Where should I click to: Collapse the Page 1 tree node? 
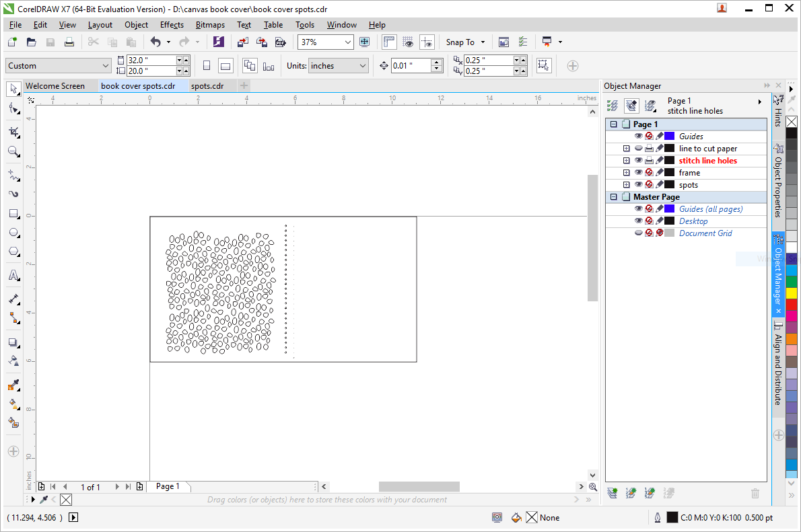pyautogui.click(x=613, y=124)
